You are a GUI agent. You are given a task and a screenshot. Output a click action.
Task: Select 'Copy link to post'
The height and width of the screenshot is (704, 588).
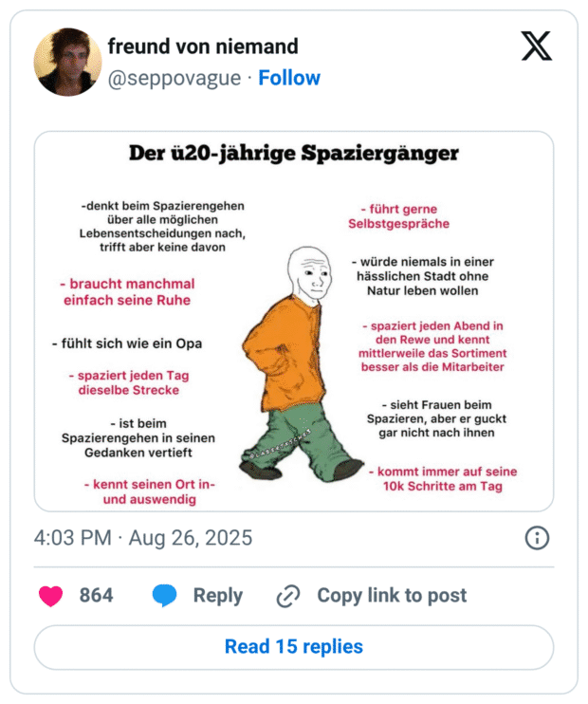(391, 595)
